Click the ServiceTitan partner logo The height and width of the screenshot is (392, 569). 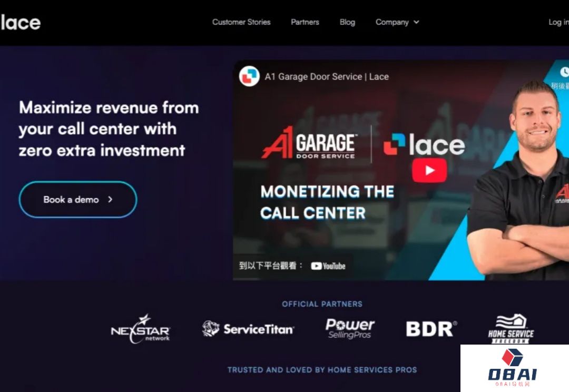(248, 329)
